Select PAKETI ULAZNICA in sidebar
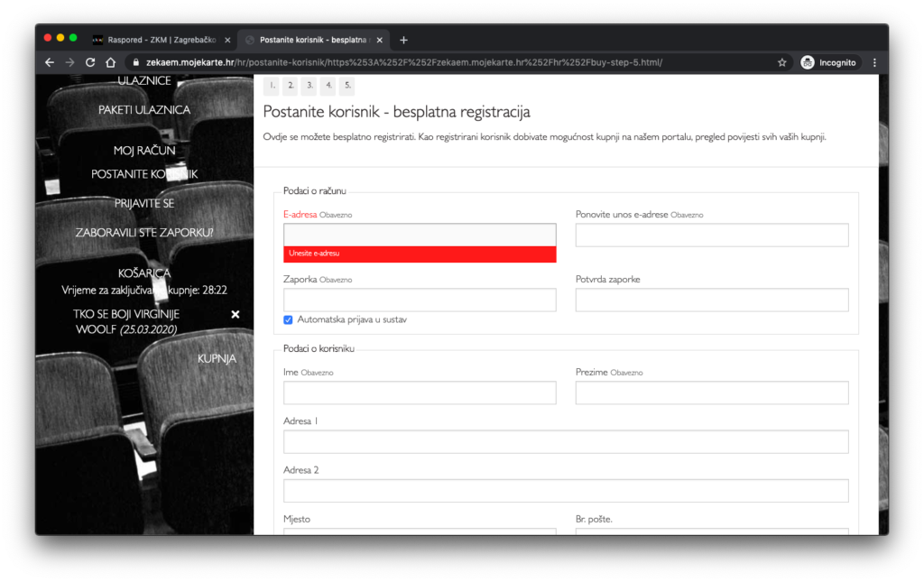Screen dimensions: 924x582 tap(144, 109)
